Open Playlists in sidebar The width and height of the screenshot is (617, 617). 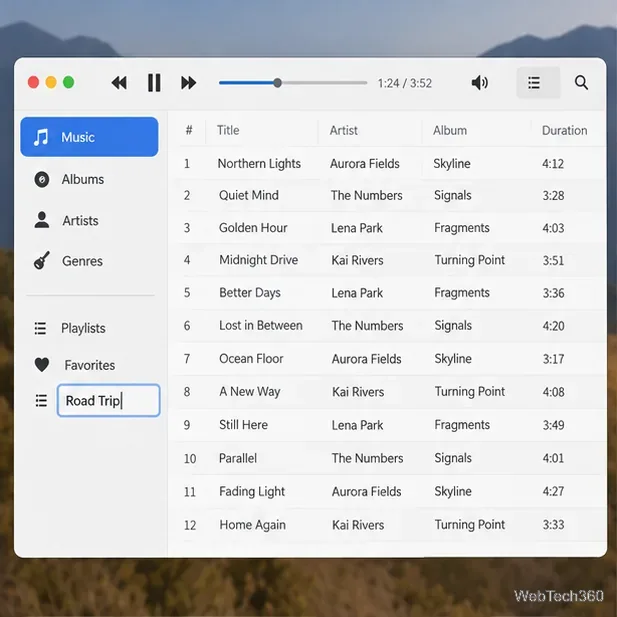tap(83, 328)
